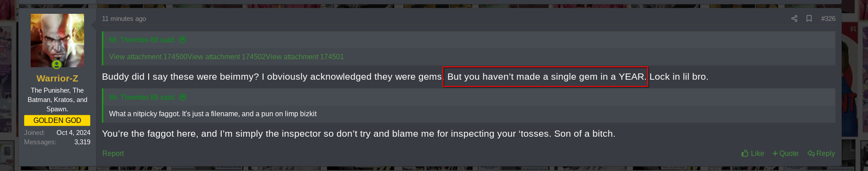Screen dimensions: 868x171
Task: Open the first 'Mr. Thrembo 88 said' quote link
Action: pyautogui.click(x=142, y=40)
